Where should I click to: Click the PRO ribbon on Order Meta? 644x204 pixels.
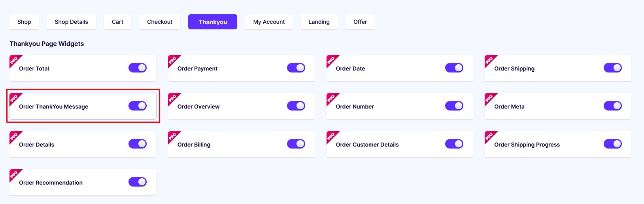[x=490, y=98]
